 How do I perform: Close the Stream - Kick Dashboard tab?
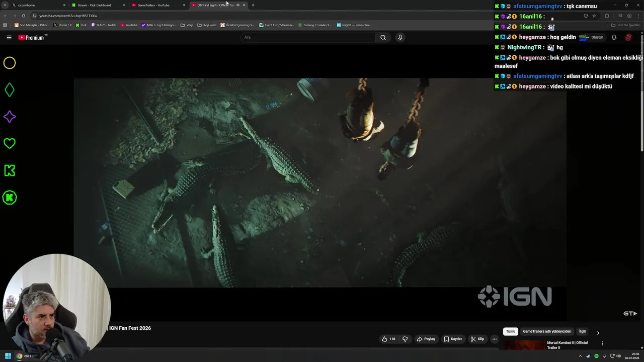point(124,5)
